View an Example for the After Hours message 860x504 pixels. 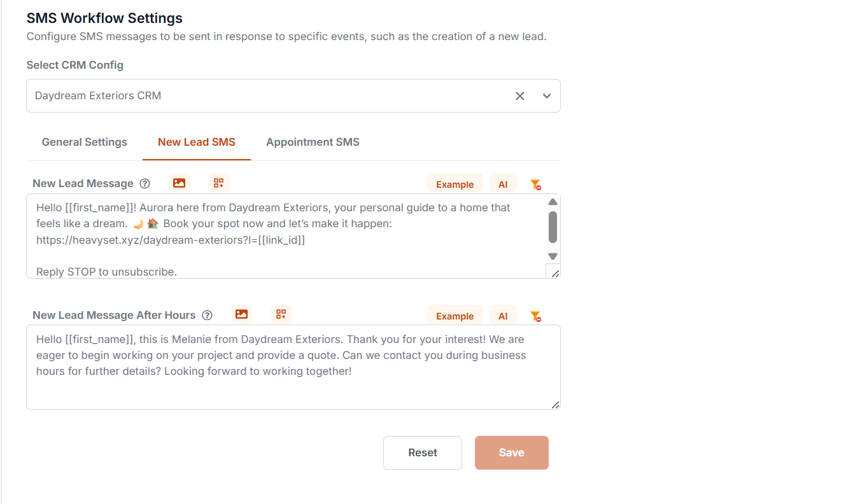coord(455,315)
